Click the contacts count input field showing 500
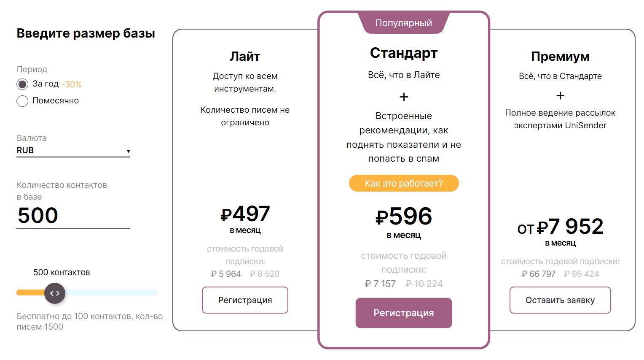The height and width of the screenshot is (360, 644). (73, 216)
